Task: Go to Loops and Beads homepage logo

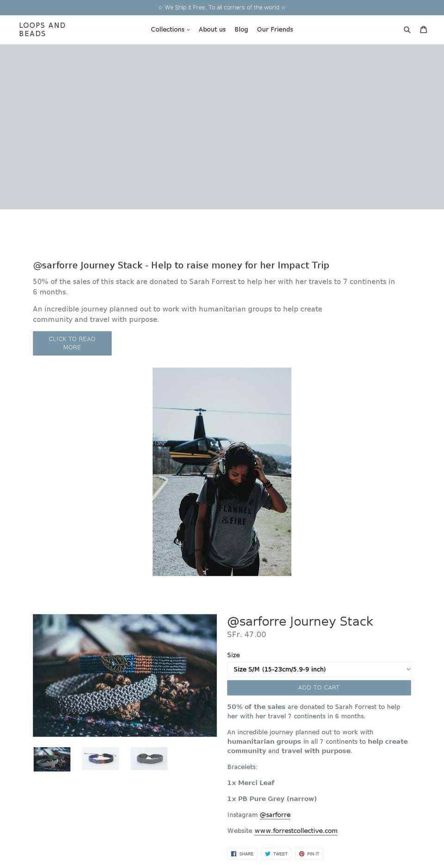Action: [x=43, y=30]
